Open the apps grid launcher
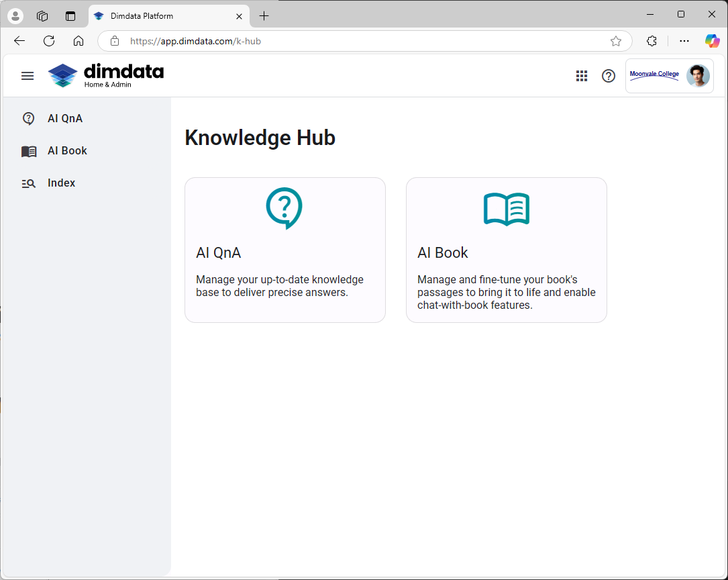The height and width of the screenshot is (580, 728). [x=582, y=76]
